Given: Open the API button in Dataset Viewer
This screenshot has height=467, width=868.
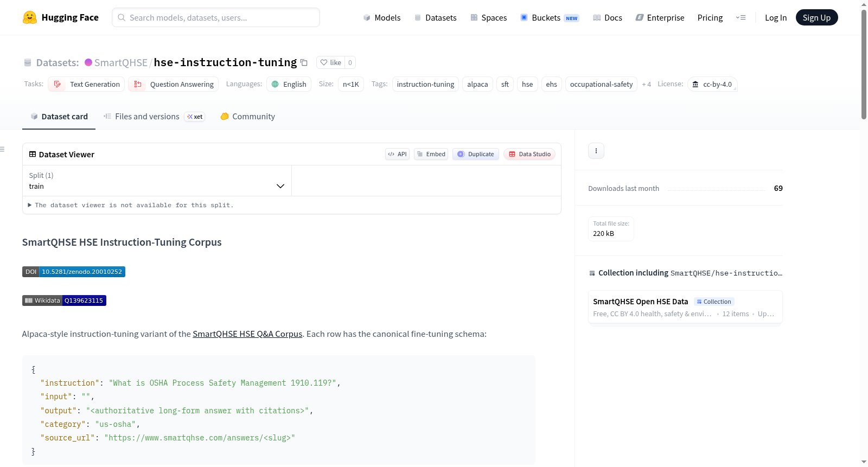Looking at the screenshot, I should click(x=397, y=154).
